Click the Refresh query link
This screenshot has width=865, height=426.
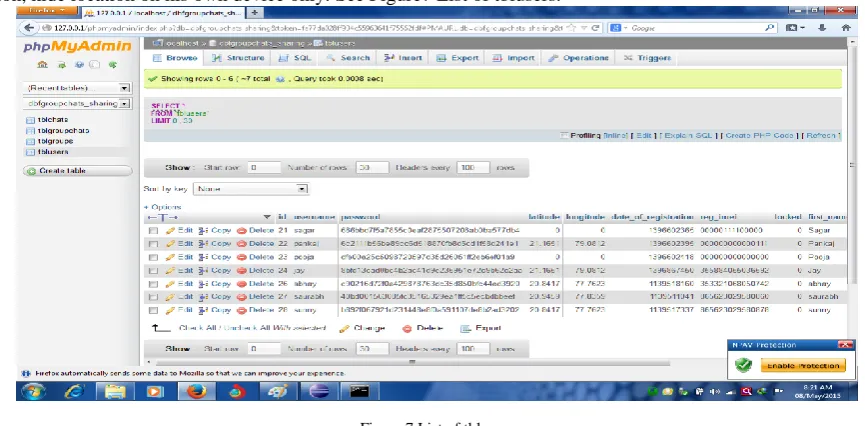[821, 135]
